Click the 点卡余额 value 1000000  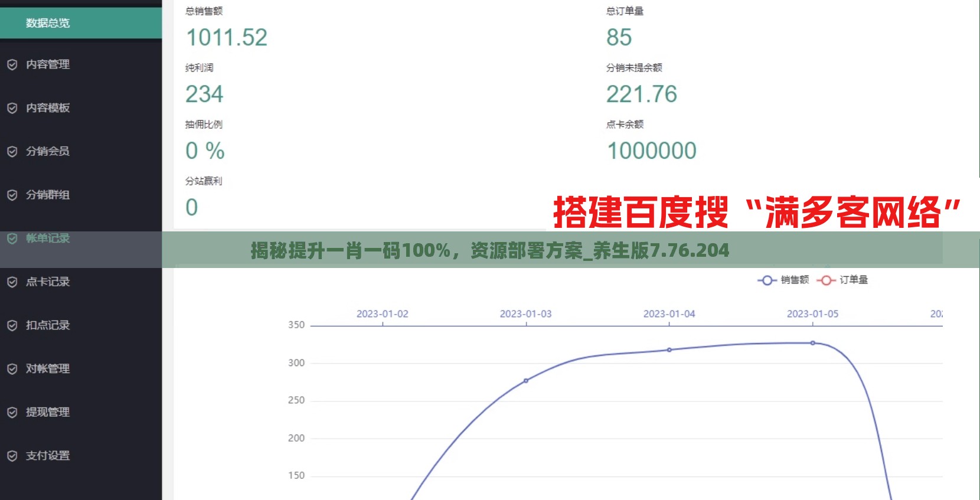pyautogui.click(x=652, y=151)
